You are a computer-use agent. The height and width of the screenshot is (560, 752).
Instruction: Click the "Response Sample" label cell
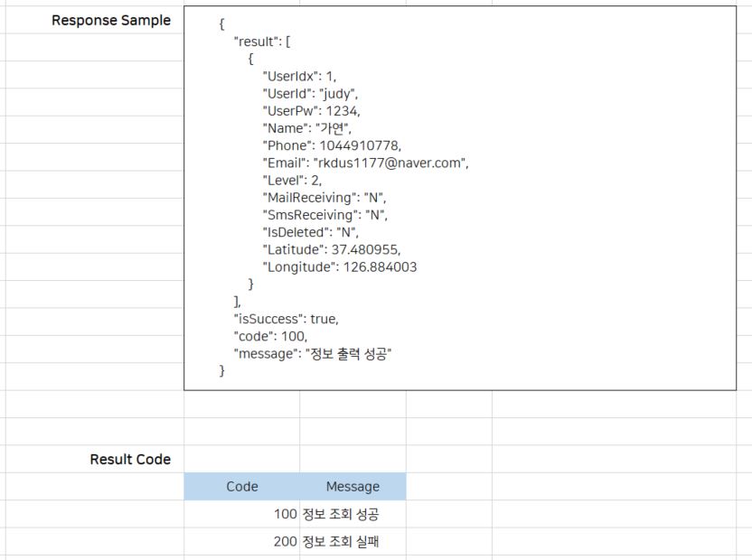[112, 20]
